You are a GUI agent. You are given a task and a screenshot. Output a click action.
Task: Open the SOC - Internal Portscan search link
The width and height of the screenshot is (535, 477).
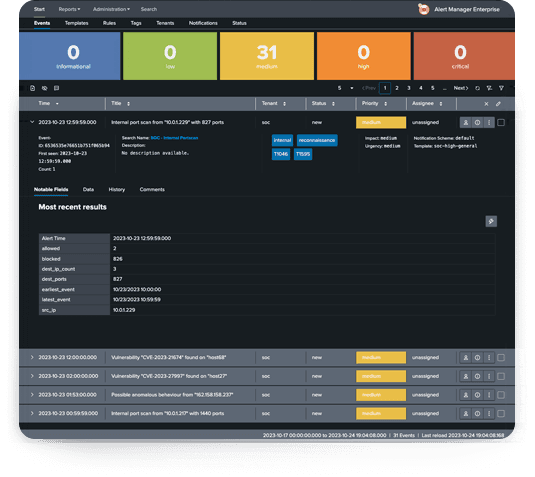point(174,138)
